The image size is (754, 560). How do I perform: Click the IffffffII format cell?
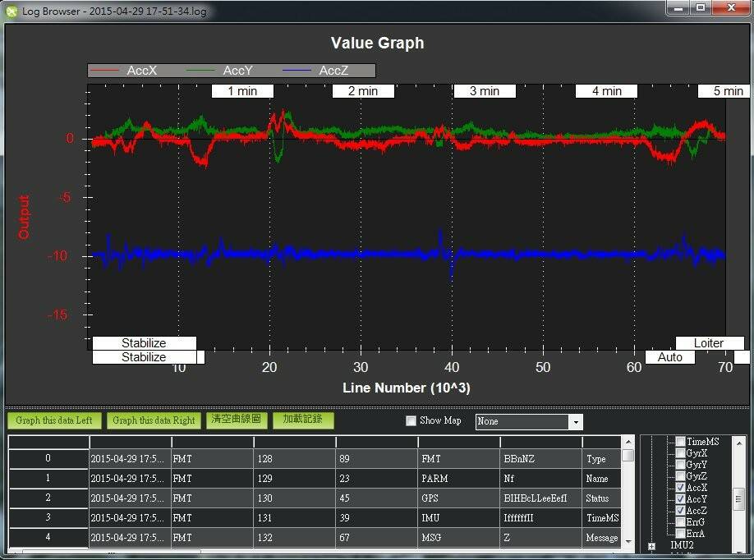[x=541, y=517]
